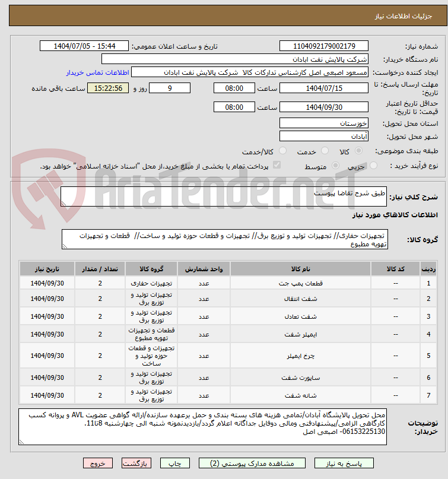Viewport: 448px width, 479px height.
Task: Click the گروه کالا text area
Action: (225, 240)
